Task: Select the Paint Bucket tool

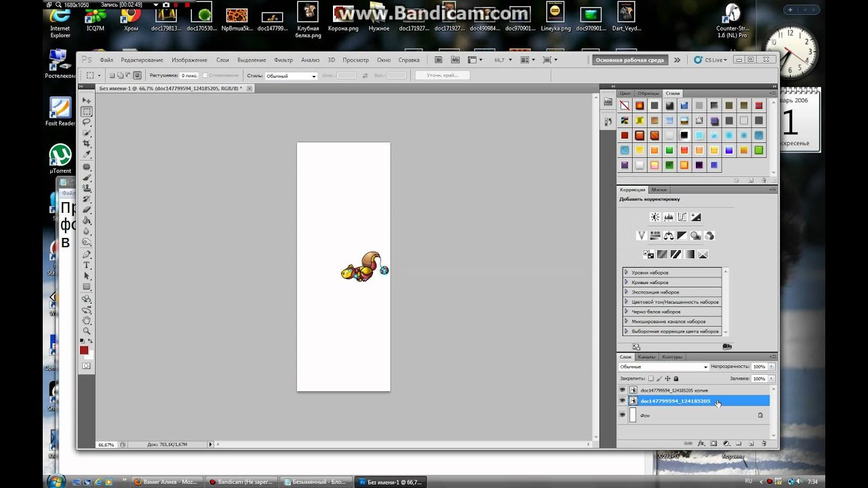Action: (87, 222)
